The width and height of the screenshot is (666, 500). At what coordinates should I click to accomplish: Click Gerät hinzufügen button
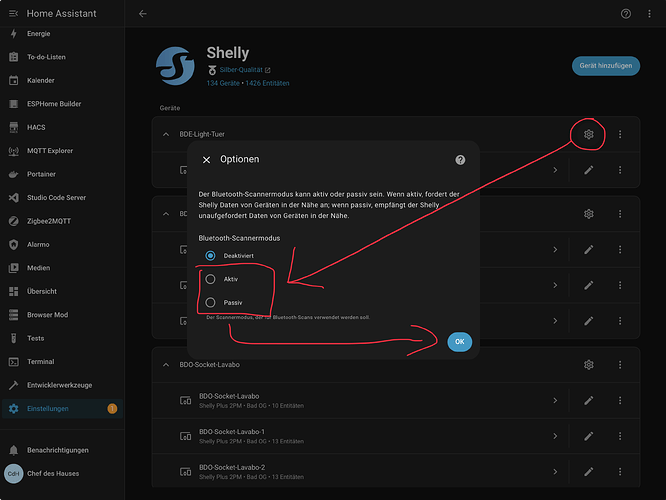[x=606, y=66]
